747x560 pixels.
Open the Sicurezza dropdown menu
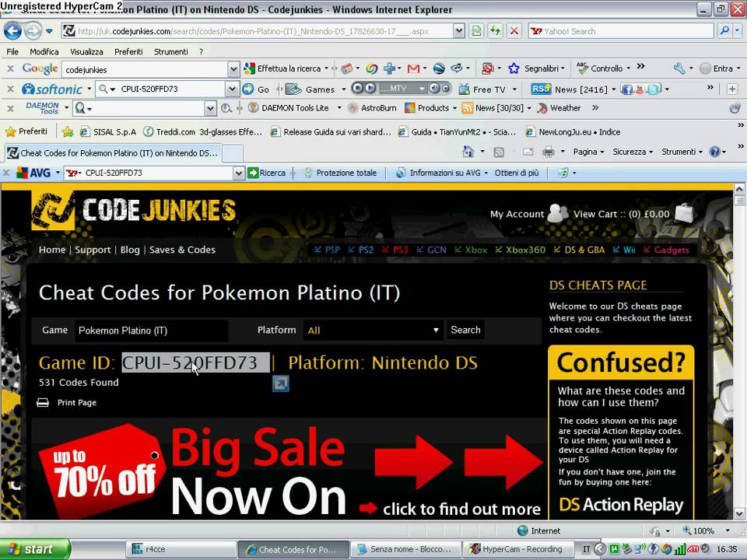coord(633,152)
